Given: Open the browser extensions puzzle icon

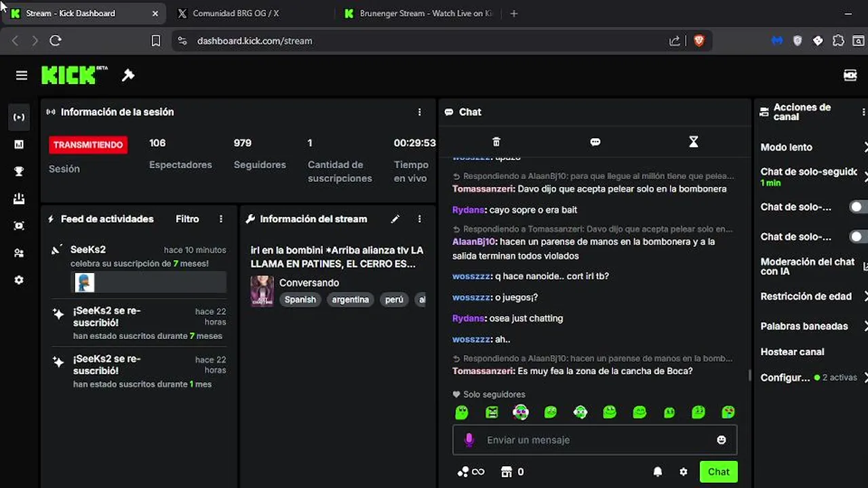Looking at the screenshot, I should [838, 41].
